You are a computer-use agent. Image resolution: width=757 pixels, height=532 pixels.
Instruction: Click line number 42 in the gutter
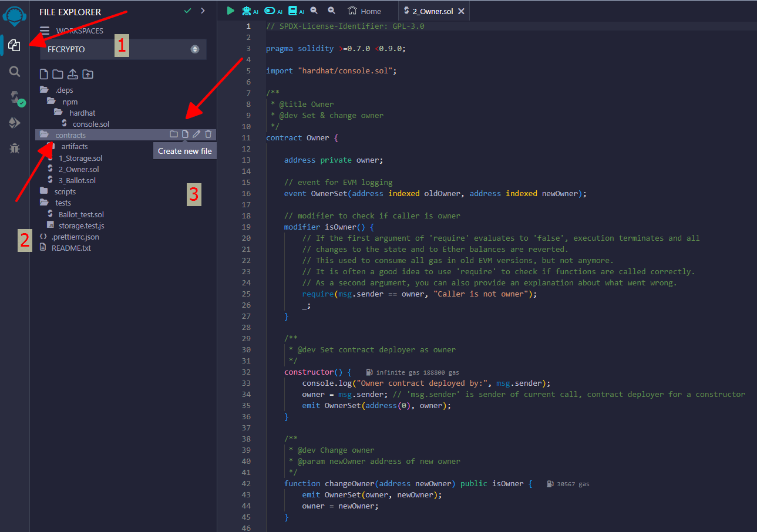(245, 484)
